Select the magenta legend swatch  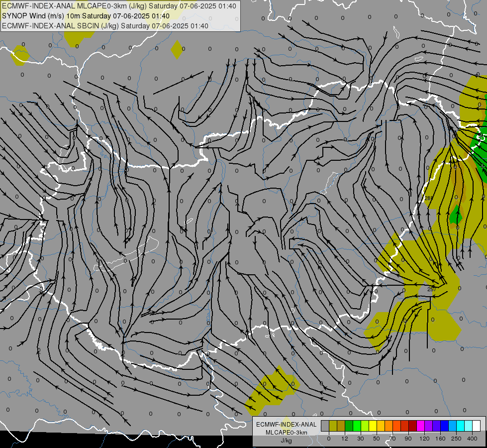click(x=420, y=426)
